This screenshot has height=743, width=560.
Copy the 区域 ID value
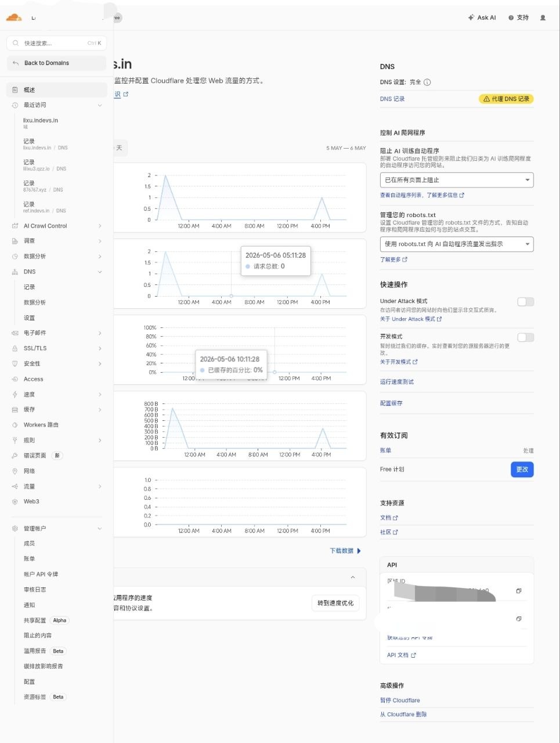tap(519, 590)
